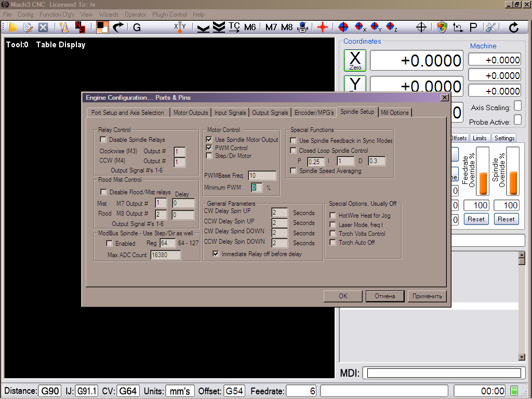Click the XY axis toolbar icon

(180, 27)
